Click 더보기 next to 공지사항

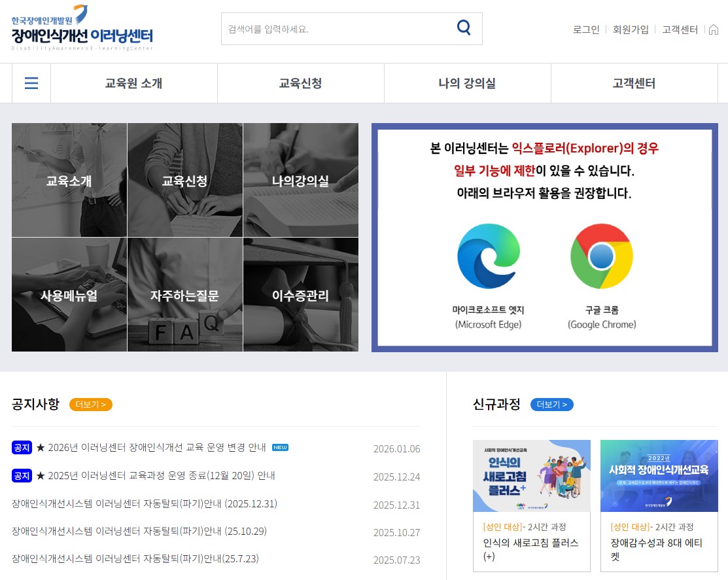(90, 405)
